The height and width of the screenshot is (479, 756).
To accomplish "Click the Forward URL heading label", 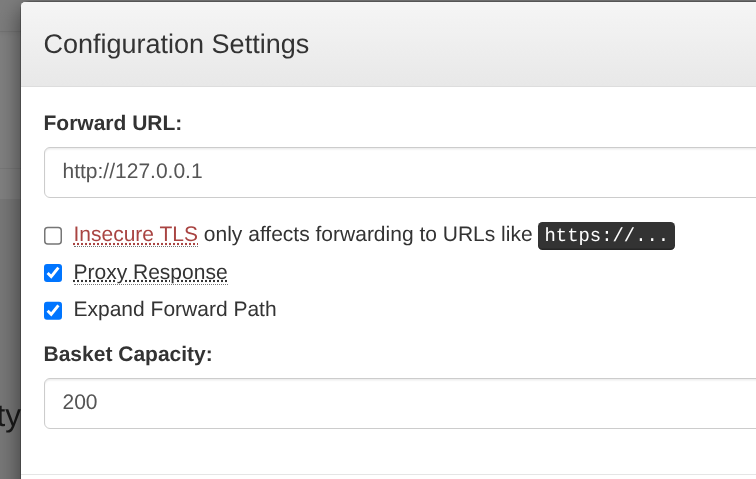I will point(113,123).
